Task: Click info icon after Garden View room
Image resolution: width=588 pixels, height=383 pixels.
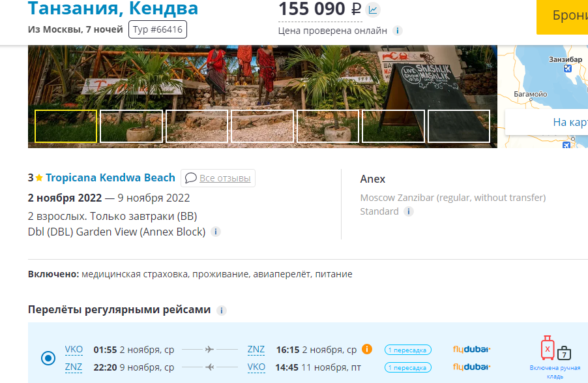Action: click(x=215, y=232)
